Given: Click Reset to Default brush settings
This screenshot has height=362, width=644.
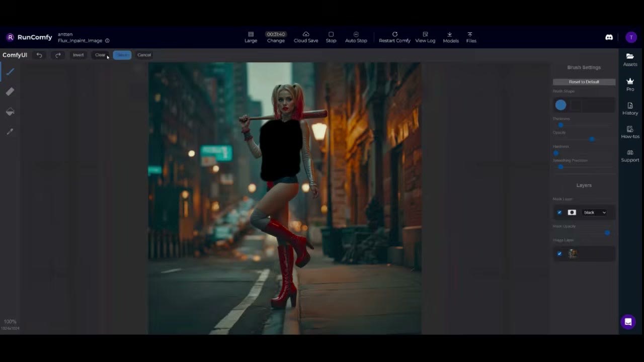Looking at the screenshot, I should [584, 82].
